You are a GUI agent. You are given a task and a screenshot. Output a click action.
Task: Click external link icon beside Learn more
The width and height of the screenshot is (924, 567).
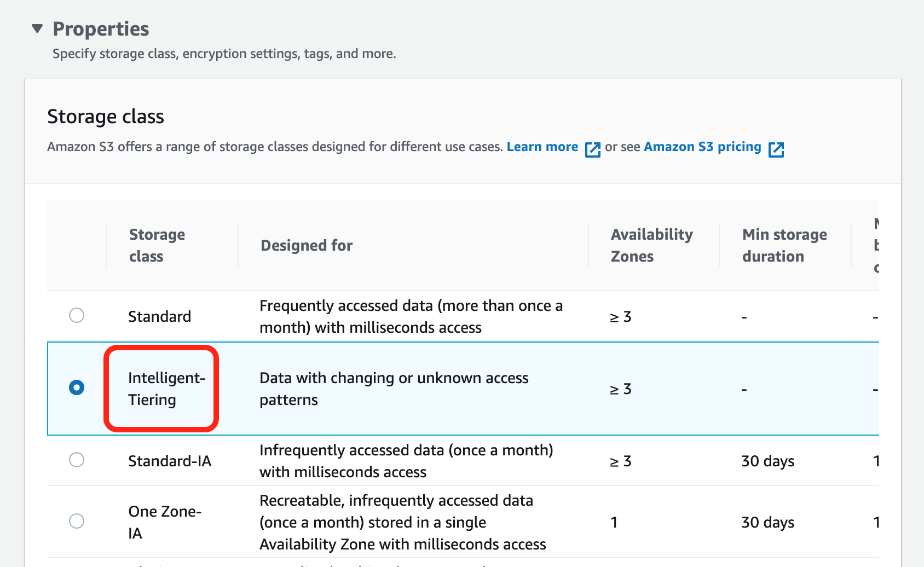pos(592,149)
